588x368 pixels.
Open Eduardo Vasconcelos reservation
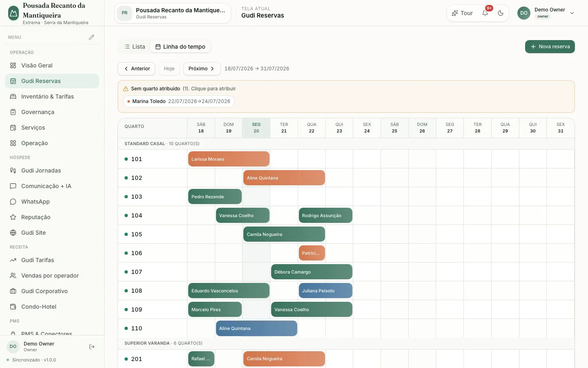click(229, 291)
